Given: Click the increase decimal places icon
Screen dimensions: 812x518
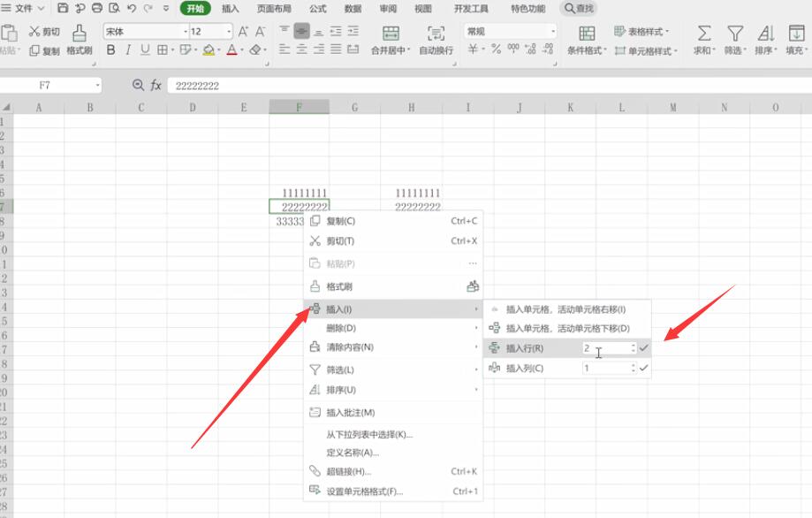Looking at the screenshot, I should 530,50.
